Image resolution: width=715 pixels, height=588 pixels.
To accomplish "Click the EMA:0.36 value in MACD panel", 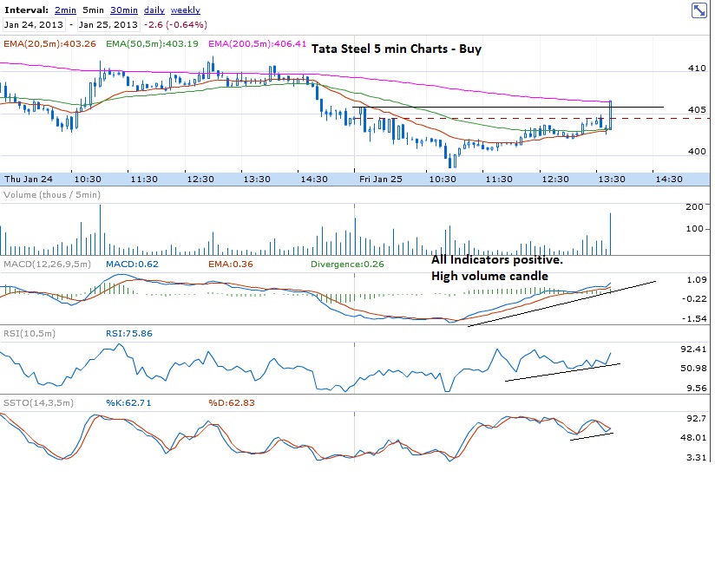I will tap(231, 264).
